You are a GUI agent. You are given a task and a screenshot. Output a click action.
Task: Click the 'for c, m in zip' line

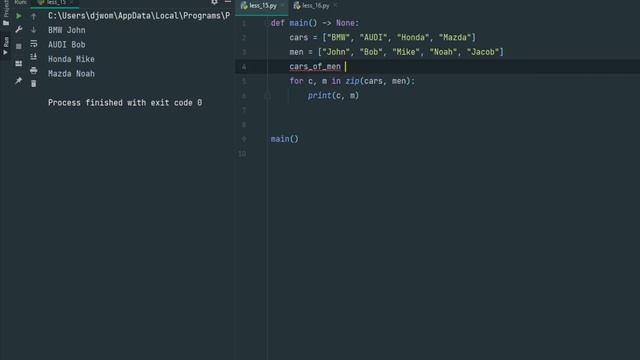tap(352, 81)
